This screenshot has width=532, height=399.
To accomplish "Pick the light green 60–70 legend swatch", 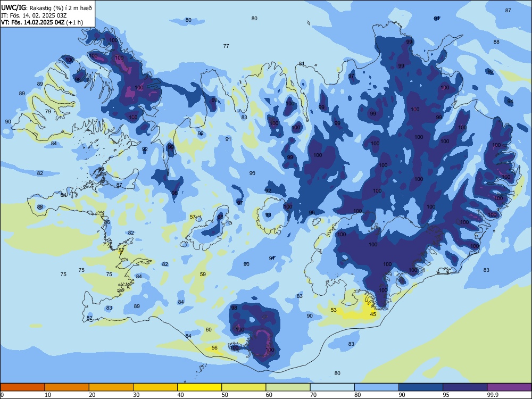I will 288,387.
